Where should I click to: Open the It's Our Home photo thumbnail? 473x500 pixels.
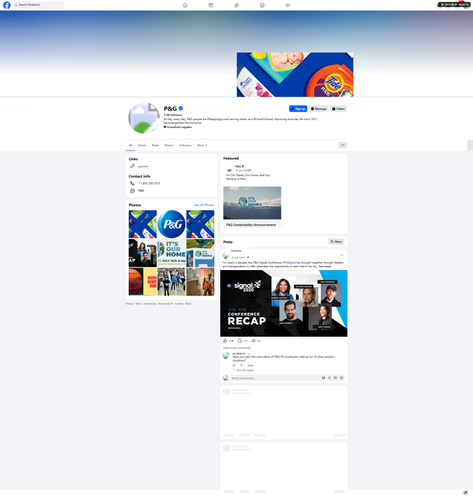(171, 253)
